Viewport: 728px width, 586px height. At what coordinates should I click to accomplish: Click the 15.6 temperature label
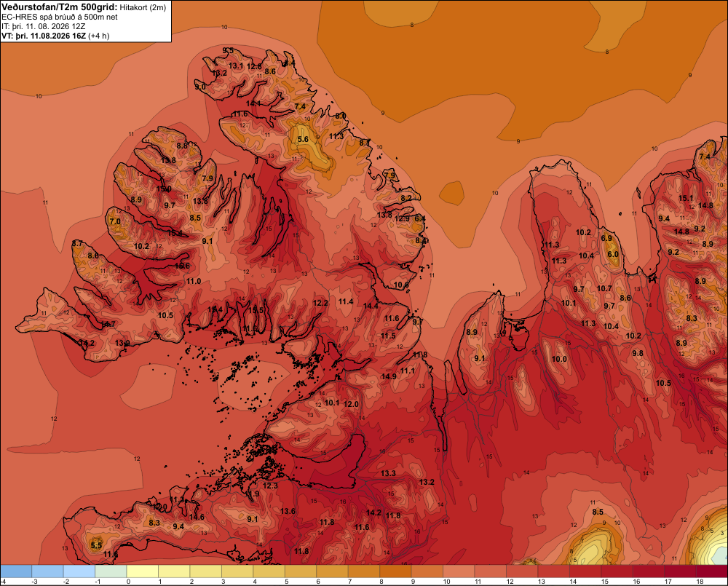point(182,266)
